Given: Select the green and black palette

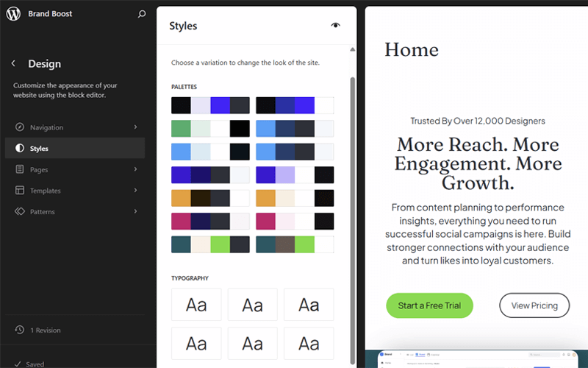Looking at the screenshot, I should coord(210,129).
